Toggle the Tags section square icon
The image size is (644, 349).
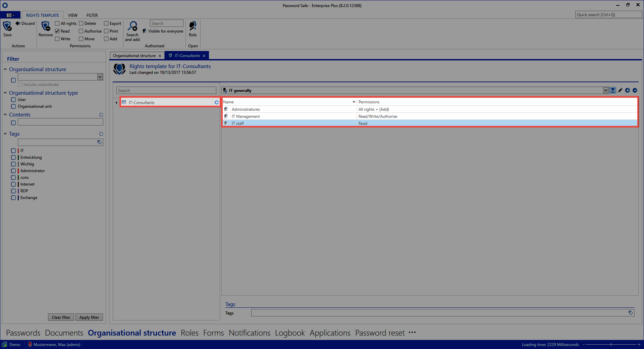click(101, 134)
